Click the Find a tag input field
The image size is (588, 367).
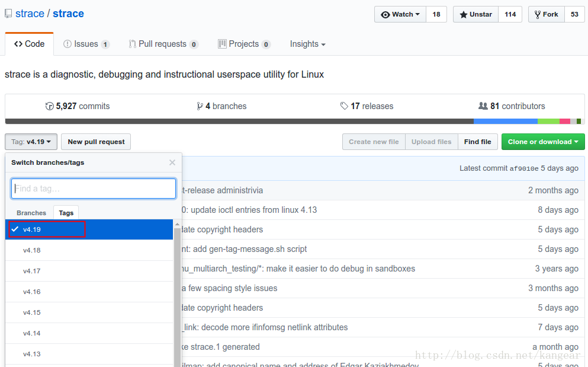pyautogui.click(x=94, y=189)
